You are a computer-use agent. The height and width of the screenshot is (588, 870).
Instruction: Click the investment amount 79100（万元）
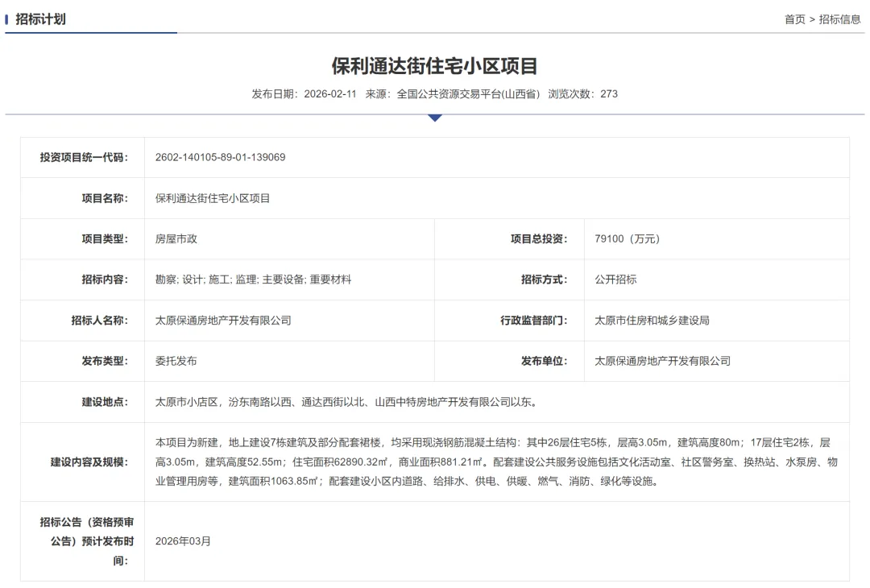pyautogui.click(x=627, y=239)
